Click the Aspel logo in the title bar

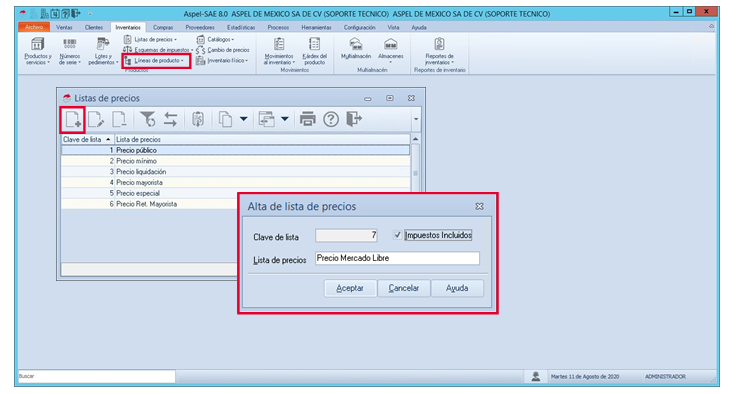coord(22,14)
